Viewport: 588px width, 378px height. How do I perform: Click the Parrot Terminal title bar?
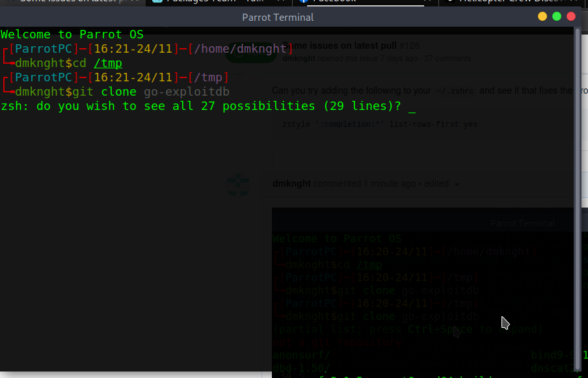[x=278, y=18]
